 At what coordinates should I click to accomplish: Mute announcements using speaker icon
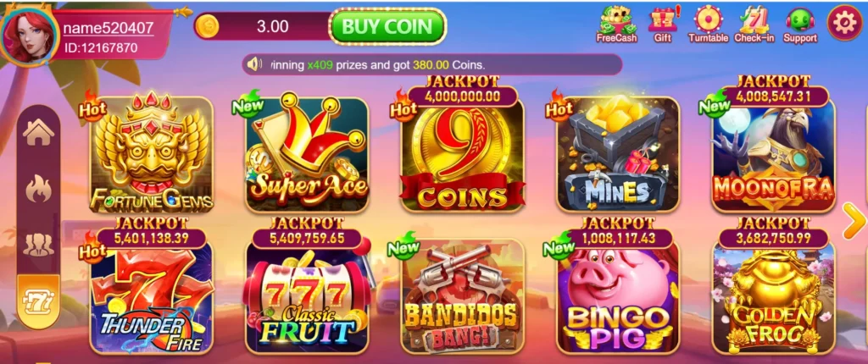(x=254, y=64)
